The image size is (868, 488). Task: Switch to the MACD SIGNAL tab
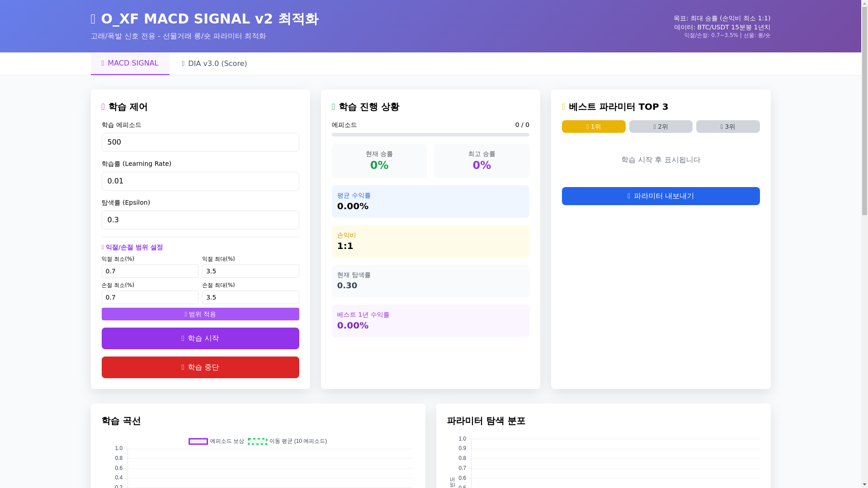pos(130,63)
